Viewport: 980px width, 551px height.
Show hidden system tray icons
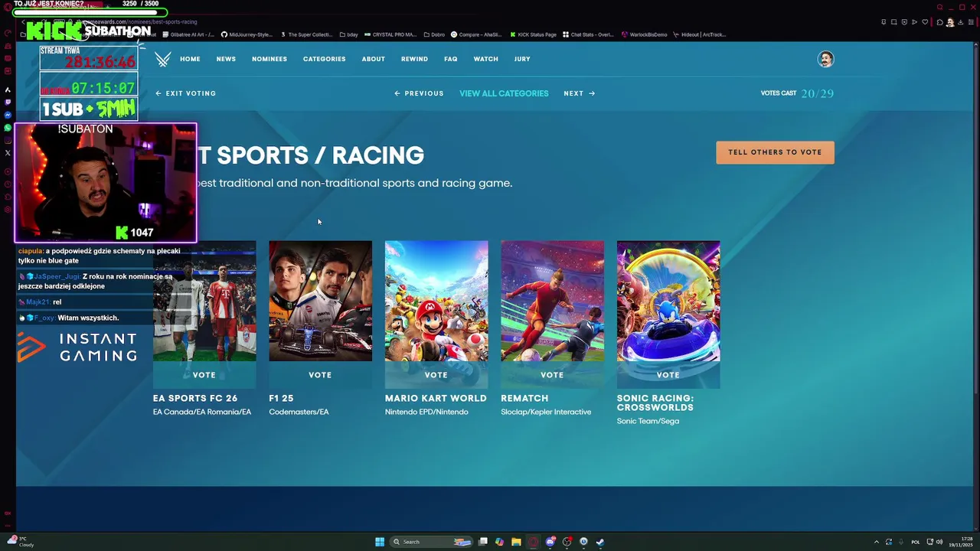tap(877, 542)
